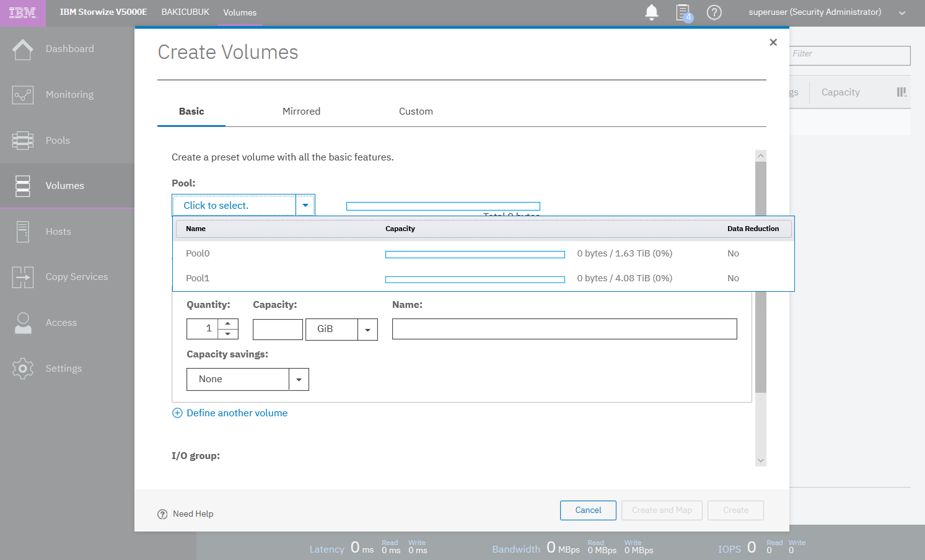Expand the superuser account menu chevron
Image resolution: width=925 pixels, height=560 pixels.
pyautogui.click(x=902, y=13)
